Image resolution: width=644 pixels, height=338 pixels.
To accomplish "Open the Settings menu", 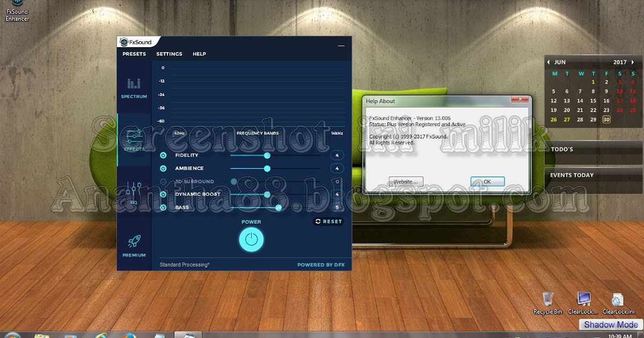I will [169, 54].
